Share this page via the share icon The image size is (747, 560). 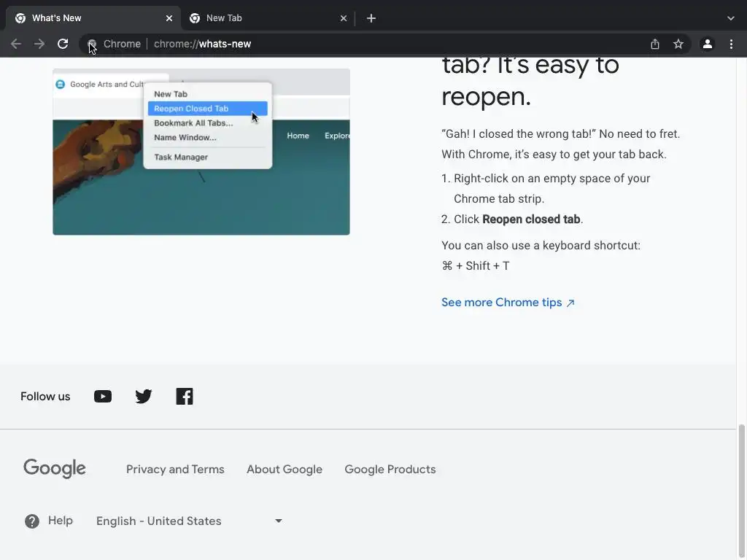click(655, 44)
